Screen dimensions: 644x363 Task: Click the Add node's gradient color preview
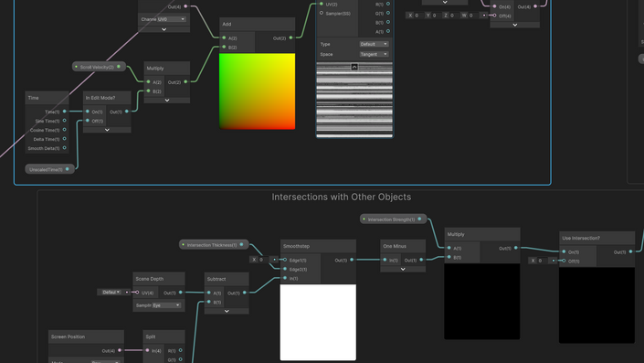pos(257,91)
